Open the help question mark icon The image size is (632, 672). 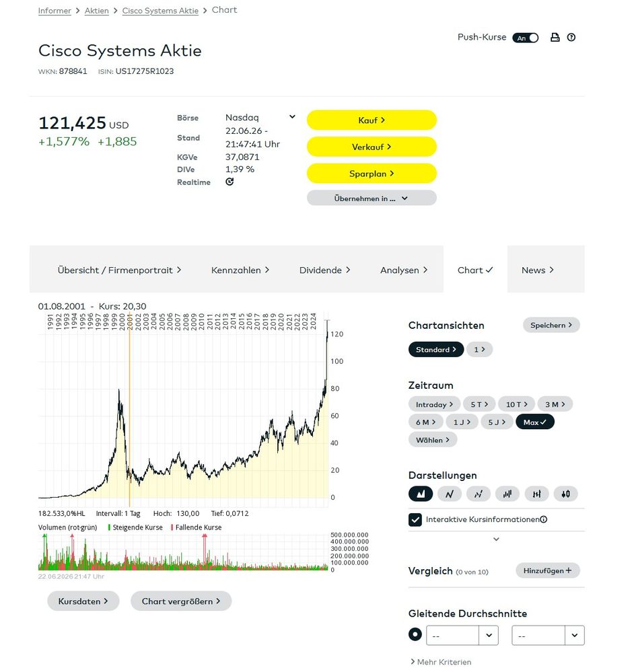tap(571, 37)
